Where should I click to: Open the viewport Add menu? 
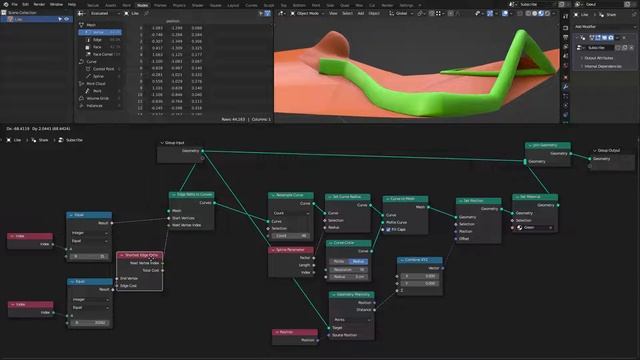[361, 13]
